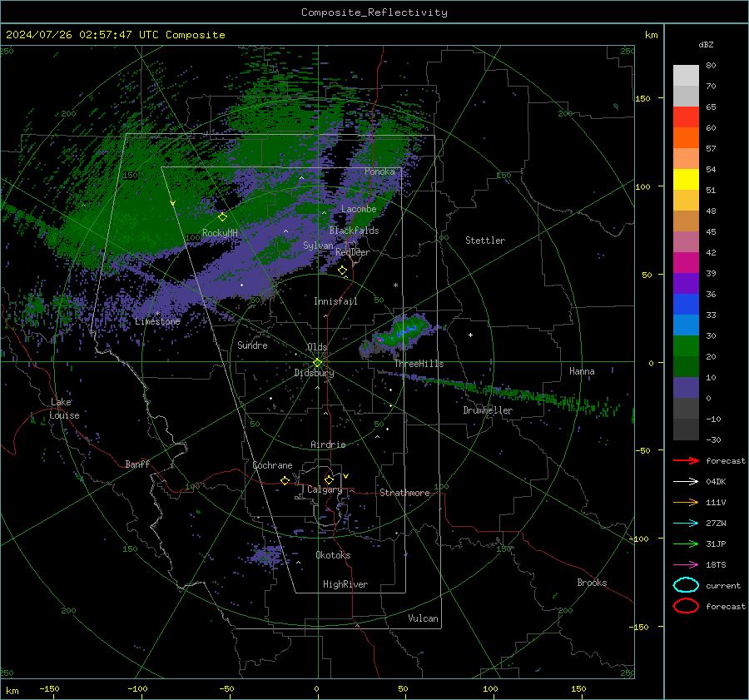This screenshot has height=700, width=749.
Task: Click the ThreeHills map label
Action: [419, 364]
